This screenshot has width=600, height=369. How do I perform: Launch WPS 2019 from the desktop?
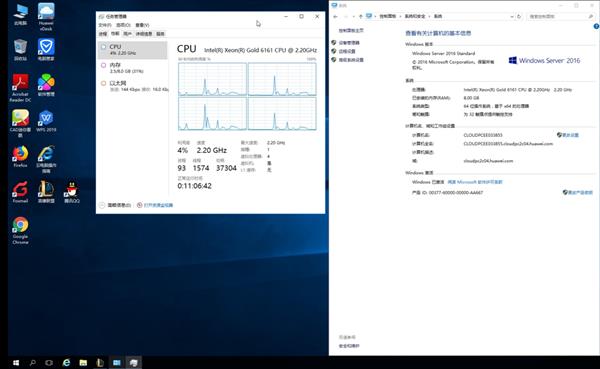pos(46,121)
